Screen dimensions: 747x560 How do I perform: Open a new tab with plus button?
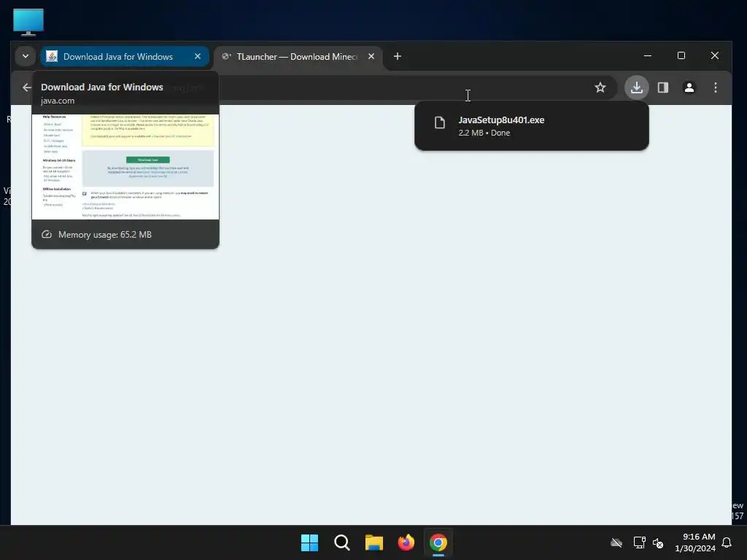click(x=398, y=56)
